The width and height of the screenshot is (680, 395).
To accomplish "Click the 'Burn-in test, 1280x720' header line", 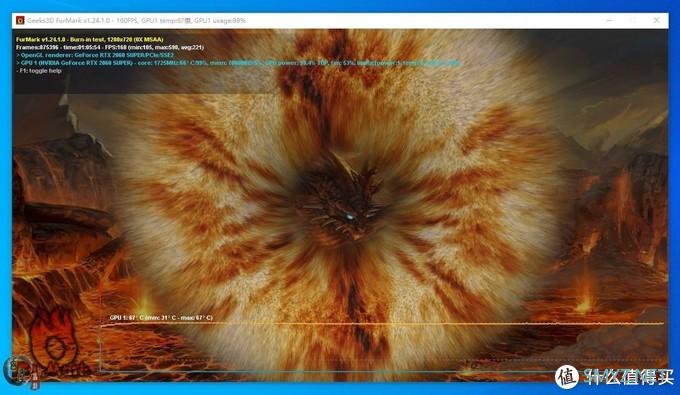I will [x=90, y=39].
